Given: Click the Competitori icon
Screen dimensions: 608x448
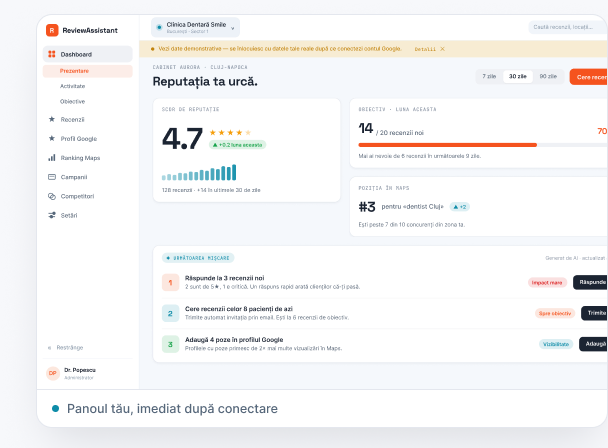Looking at the screenshot, I should click(x=52, y=196).
